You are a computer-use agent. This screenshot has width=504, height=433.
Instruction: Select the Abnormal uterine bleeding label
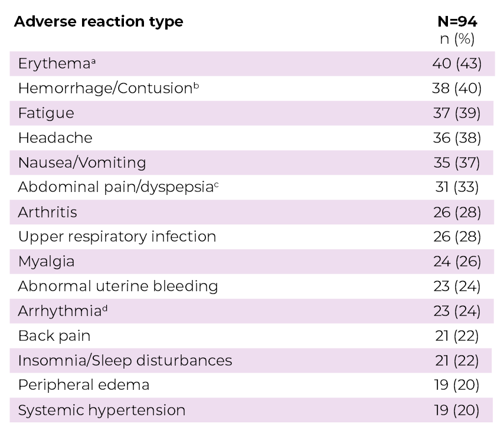coord(118,287)
